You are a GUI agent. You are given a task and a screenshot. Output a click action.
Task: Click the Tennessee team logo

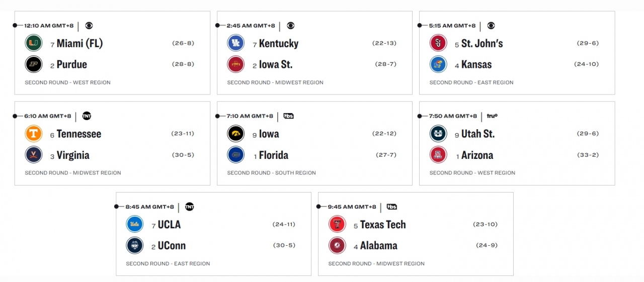coord(34,134)
